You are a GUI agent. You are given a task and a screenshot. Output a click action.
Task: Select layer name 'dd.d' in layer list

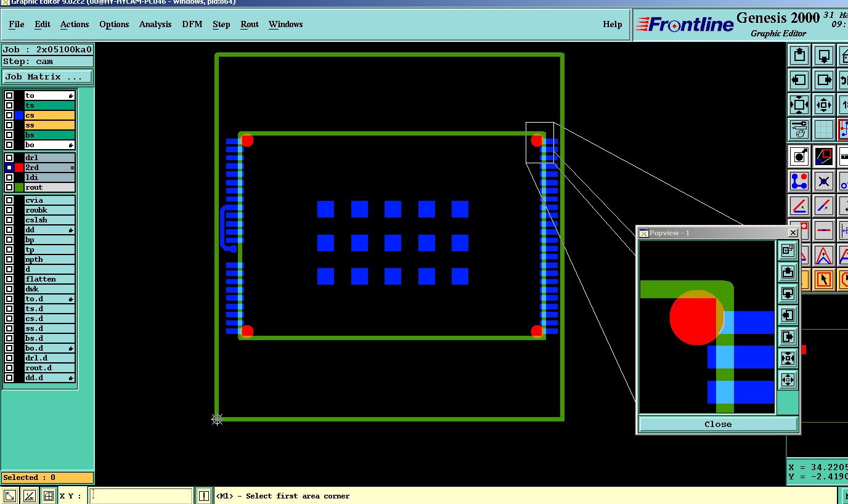[49, 378]
